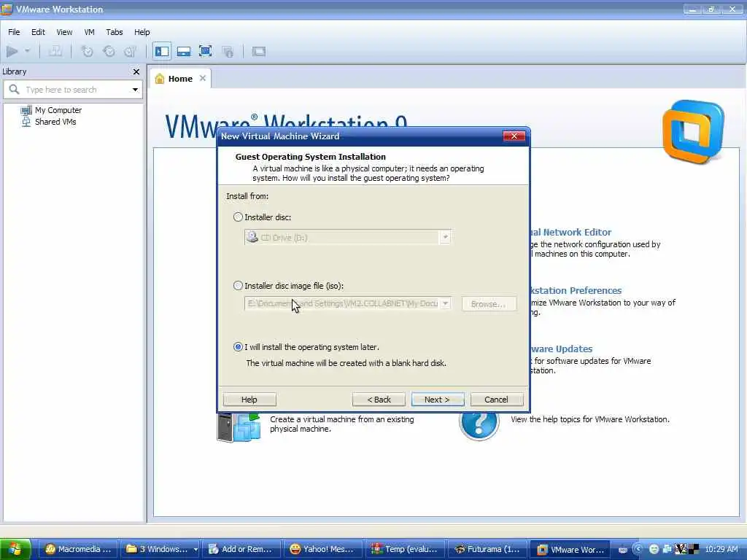Viewport: 747px width, 560px height.
Task: Close the Home tab
Action: [x=203, y=78]
